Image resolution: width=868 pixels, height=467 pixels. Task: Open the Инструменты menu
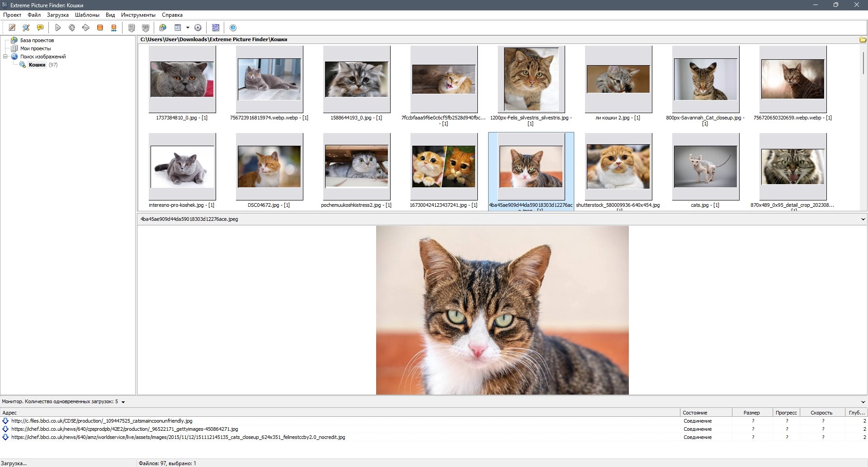tap(138, 15)
